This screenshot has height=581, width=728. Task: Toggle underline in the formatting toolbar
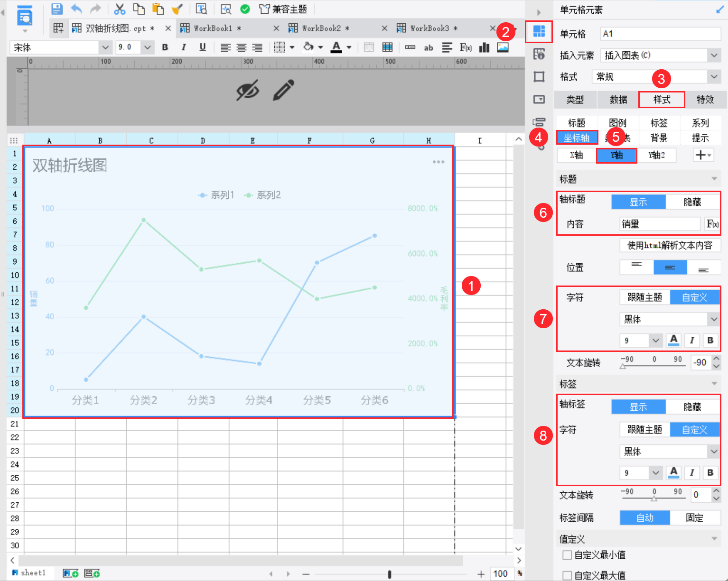[x=203, y=47]
